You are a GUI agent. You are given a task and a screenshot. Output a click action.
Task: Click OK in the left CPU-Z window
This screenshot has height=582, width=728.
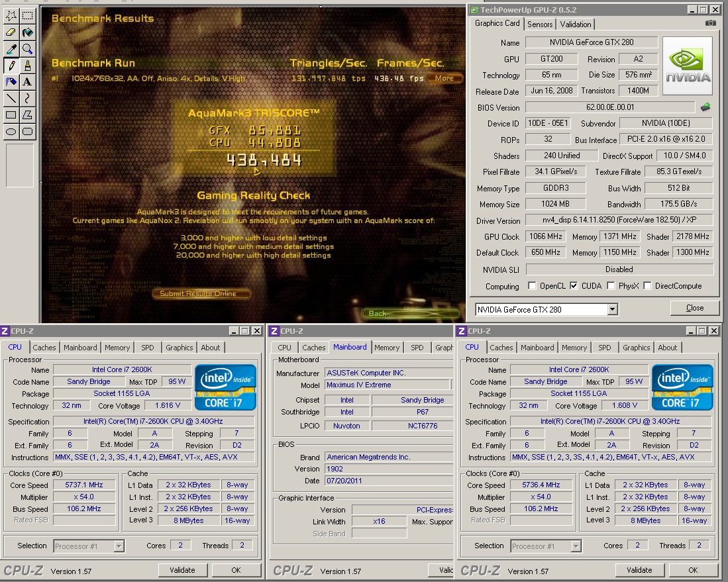pyautogui.click(x=236, y=570)
